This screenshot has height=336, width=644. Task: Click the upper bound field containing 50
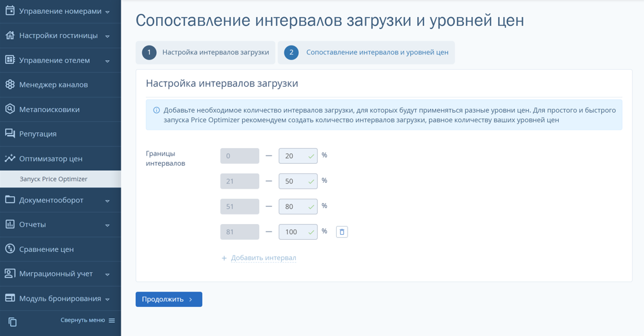tap(298, 182)
